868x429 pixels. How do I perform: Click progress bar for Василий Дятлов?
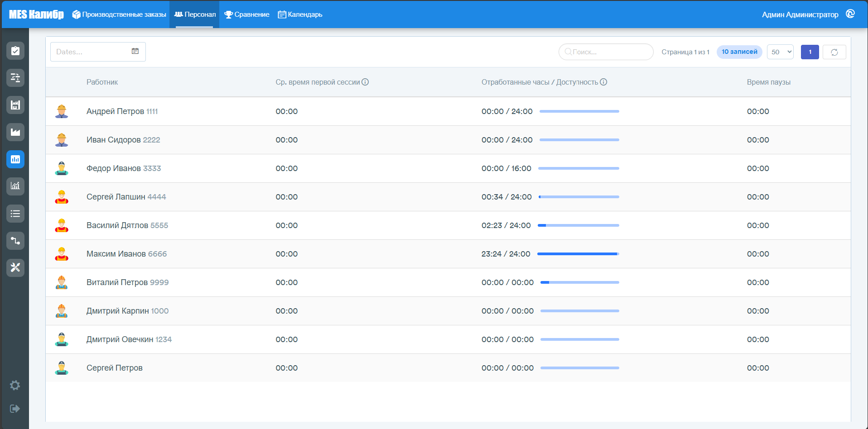click(579, 225)
